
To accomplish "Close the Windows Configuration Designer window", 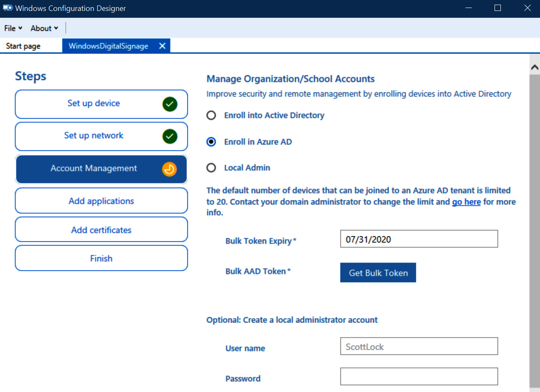I will [x=527, y=8].
